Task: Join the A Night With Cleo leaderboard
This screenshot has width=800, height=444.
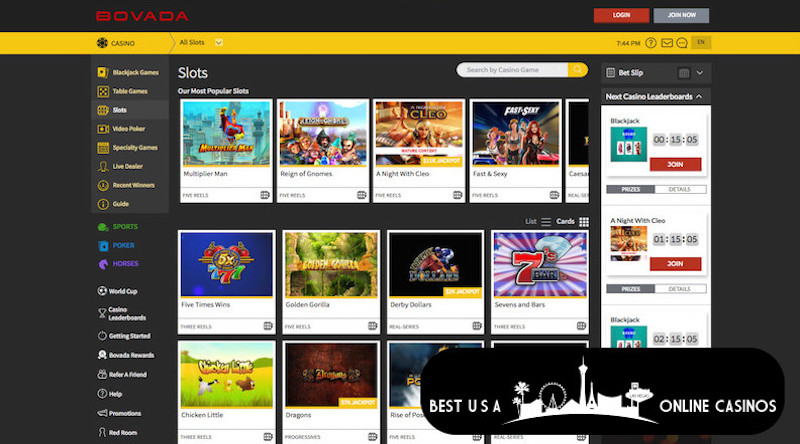Action: point(676,264)
